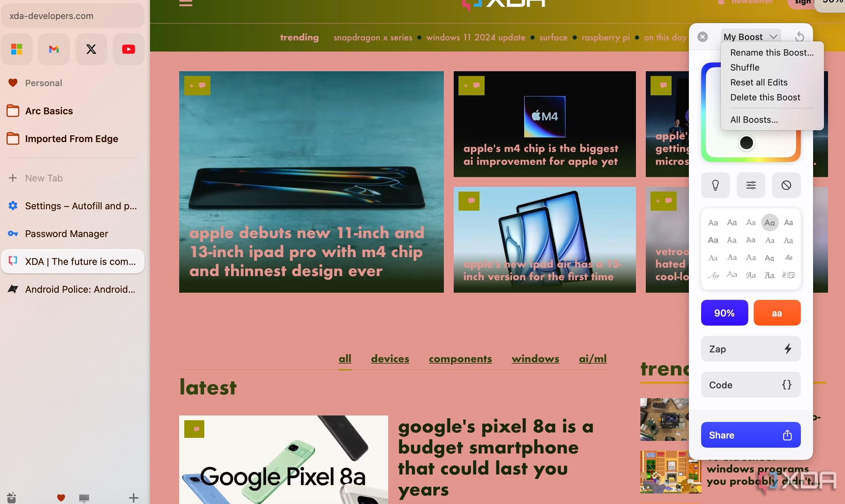This screenshot has width=845, height=504.
Task: Select the fourth font style 'Aa' option
Action: 769,222
